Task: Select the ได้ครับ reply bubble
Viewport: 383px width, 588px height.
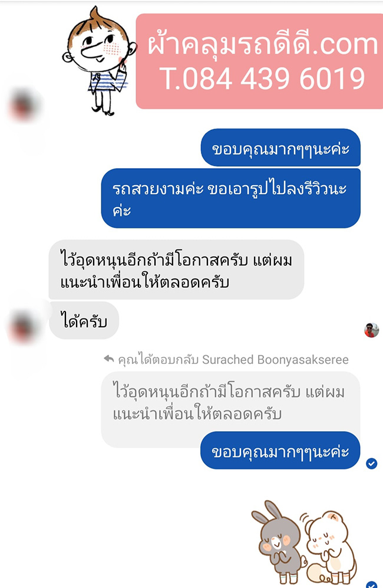Action: click(84, 321)
